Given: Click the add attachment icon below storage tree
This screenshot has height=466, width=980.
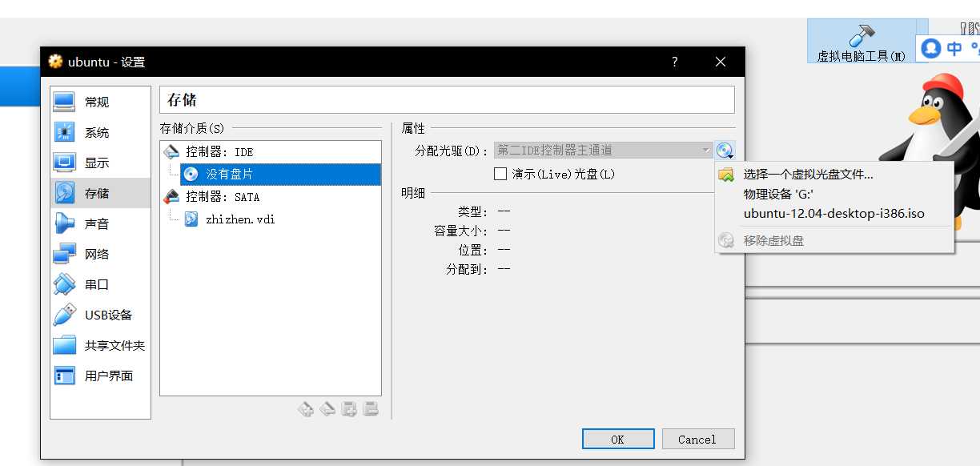Looking at the screenshot, I should point(348,409).
